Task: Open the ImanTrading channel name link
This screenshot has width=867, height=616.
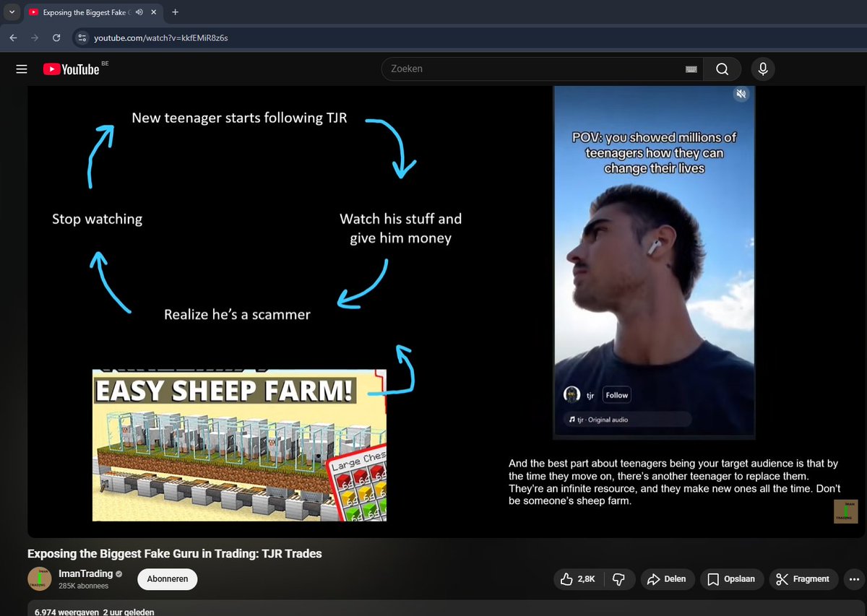Action: (85, 573)
